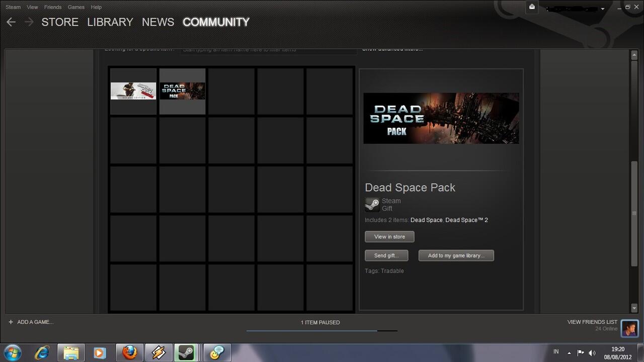Select the Dead Space Pack inventory thumbnail
The width and height of the screenshot is (644, 362).
coord(182,91)
